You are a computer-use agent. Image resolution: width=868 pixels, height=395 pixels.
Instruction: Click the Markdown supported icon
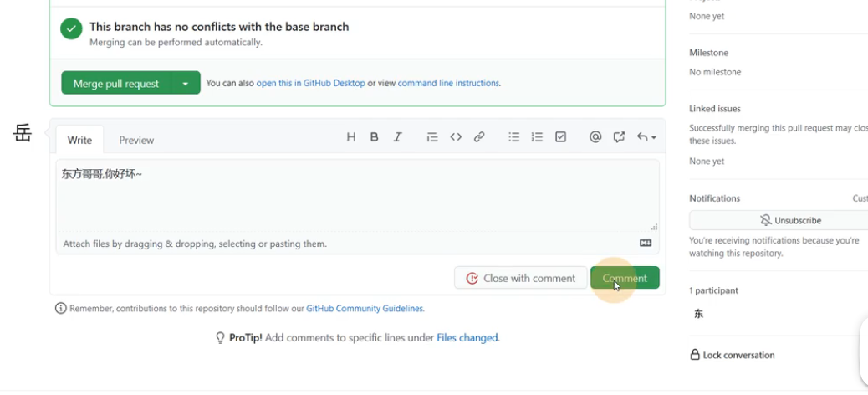(646, 243)
